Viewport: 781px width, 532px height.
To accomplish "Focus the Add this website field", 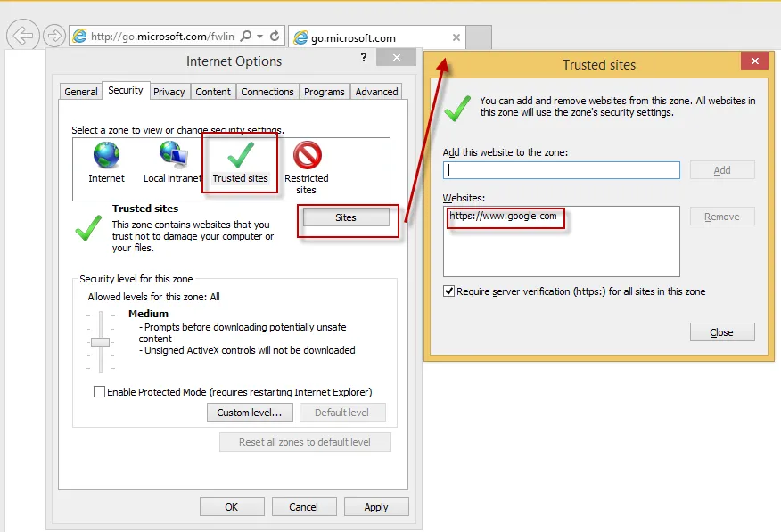I will pos(562,170).
